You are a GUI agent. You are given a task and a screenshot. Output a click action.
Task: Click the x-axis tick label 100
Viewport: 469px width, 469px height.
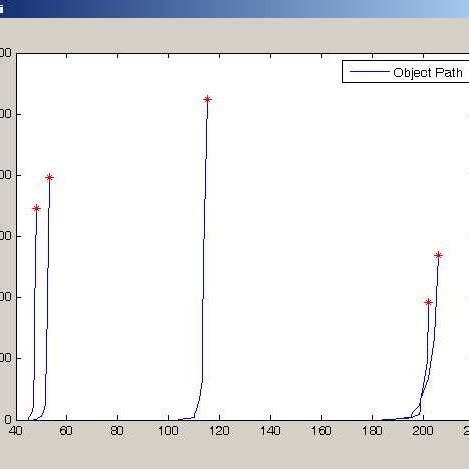[168, 431]
